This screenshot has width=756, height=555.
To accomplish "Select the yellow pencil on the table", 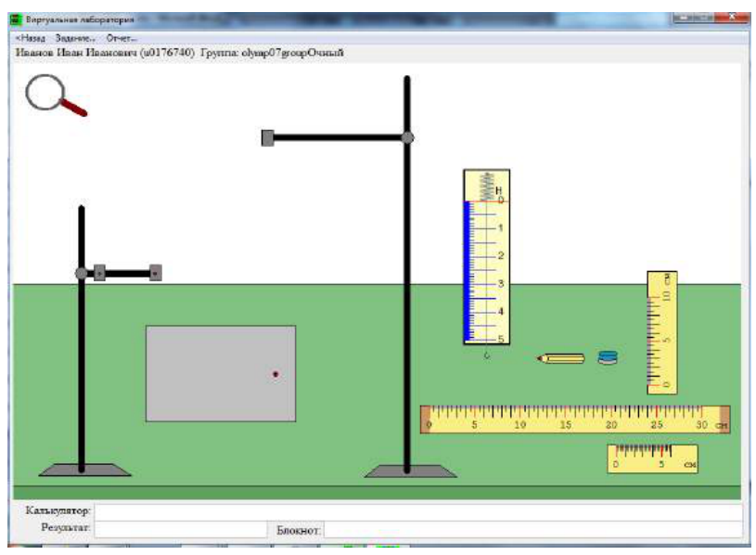I will [x=560, y=358].
